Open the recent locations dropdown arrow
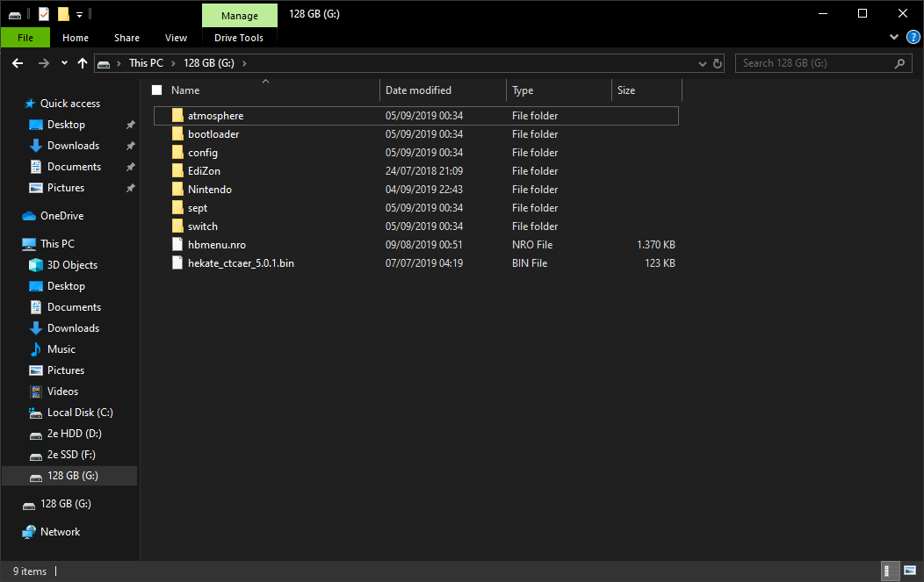The height and width of the screenshot is (582, 924). [64, 63]
